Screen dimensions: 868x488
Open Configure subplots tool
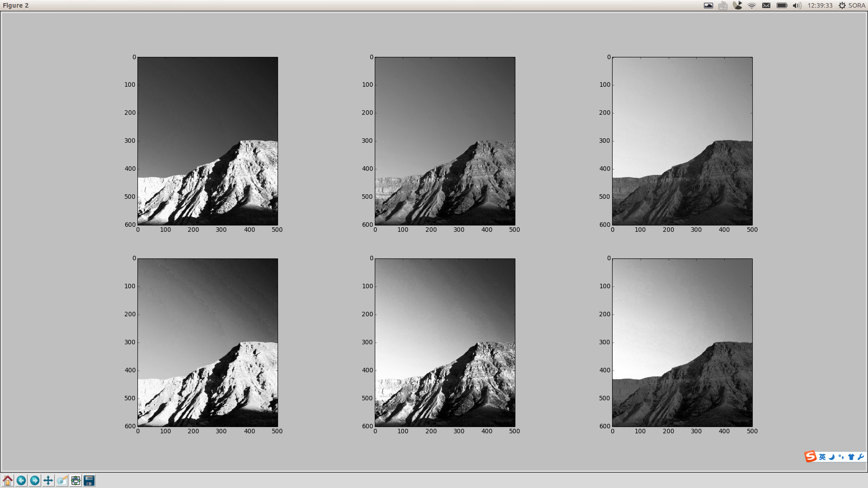tap(75, 480)
